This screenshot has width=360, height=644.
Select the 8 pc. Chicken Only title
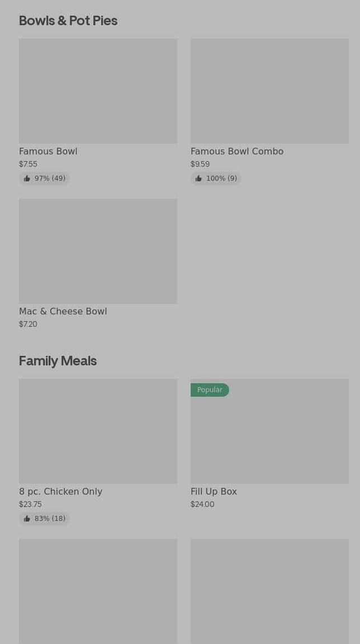pos(60,491)
